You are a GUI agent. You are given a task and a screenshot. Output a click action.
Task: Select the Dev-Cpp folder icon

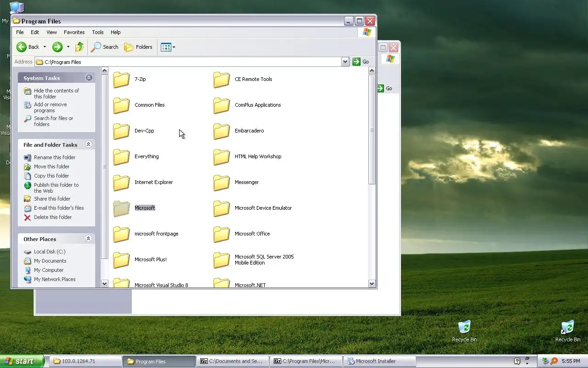tap(121, 131)
